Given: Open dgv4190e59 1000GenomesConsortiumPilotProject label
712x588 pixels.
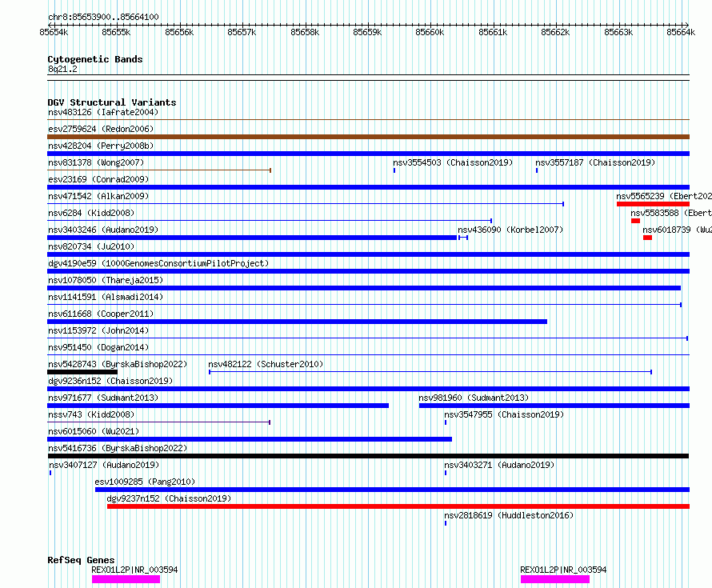Looking at the screenshot, I should 158,263.
